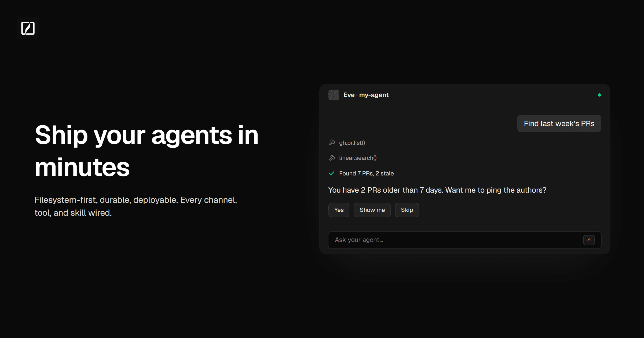
Task: Click the 'linear.search()' tool call text
Action: (x=358, y=158)
